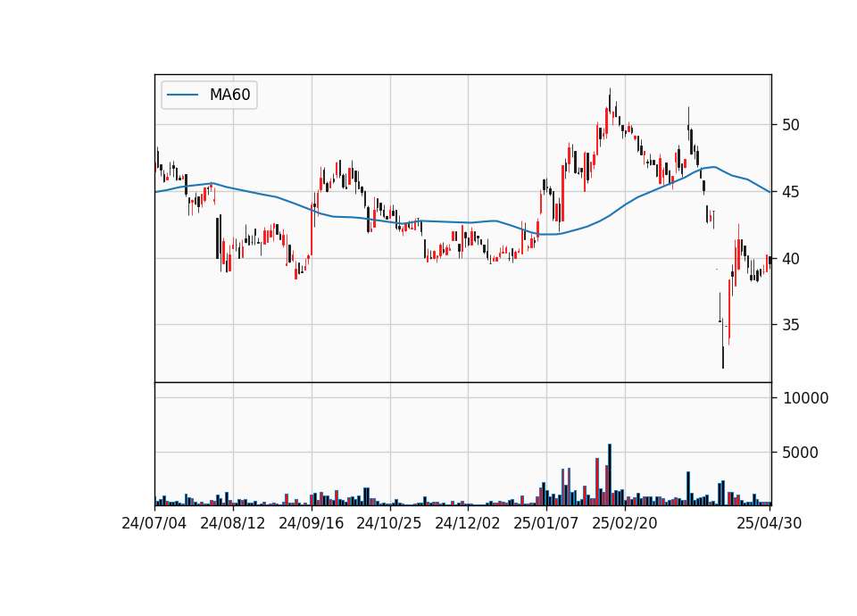The image size is (857, 616).
Task: Click the MA60 legend label
Action: tap(229, 96)
